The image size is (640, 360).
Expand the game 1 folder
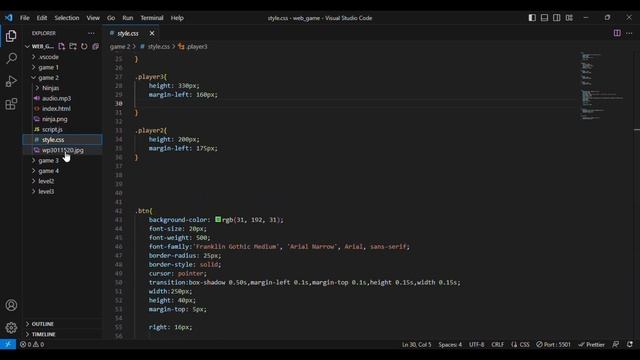(x=49, y=67)
